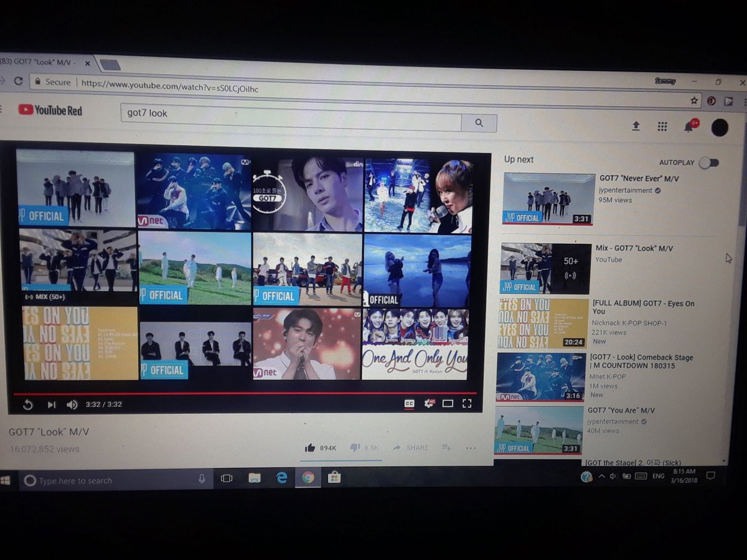Open the three-dot more actions menu
Image resolution: width=747 pixels, height=560 pixels.
[x=471, y=448]
